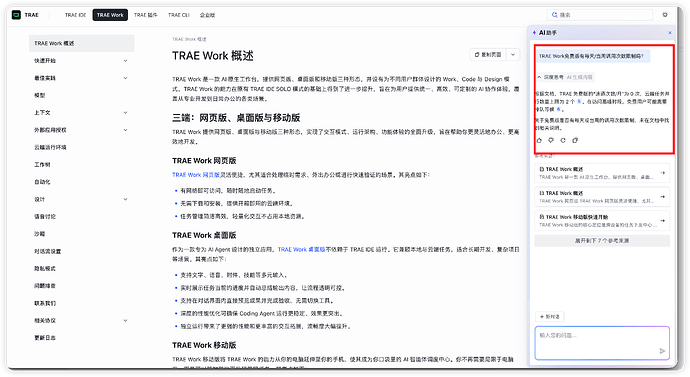The image size is (690, 377).
Task: Click the top search field
Action: coord(600,15)
